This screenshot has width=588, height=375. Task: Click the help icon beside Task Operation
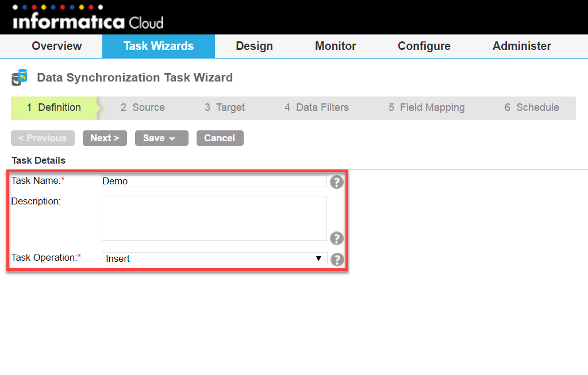coord(337,260)
